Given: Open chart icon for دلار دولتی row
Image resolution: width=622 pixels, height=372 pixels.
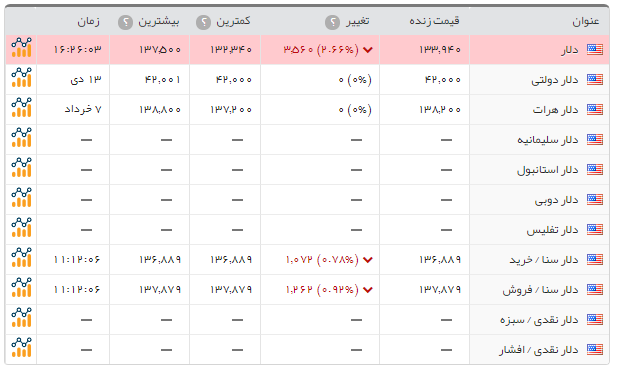Looking at the screenshot, I should [21, 78].
